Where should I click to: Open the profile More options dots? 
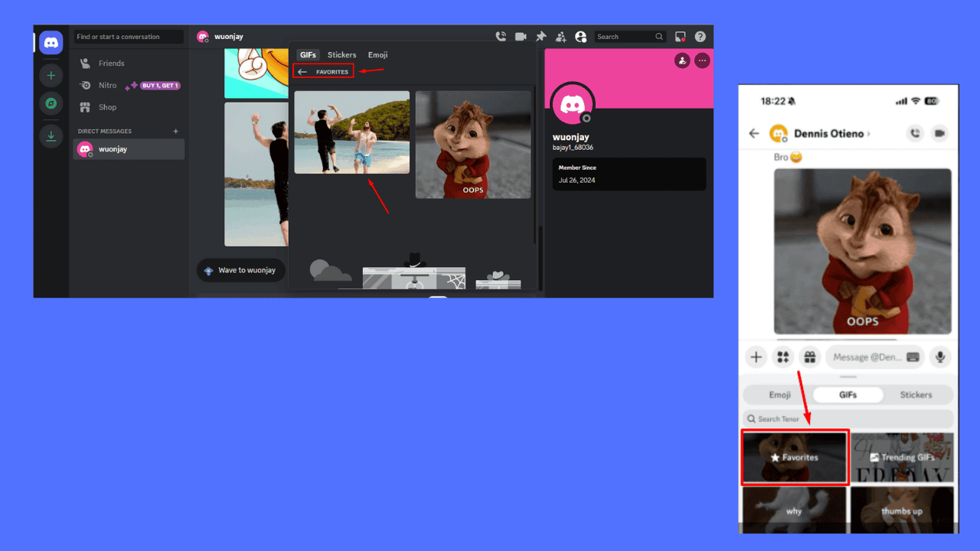pos(702,60)
